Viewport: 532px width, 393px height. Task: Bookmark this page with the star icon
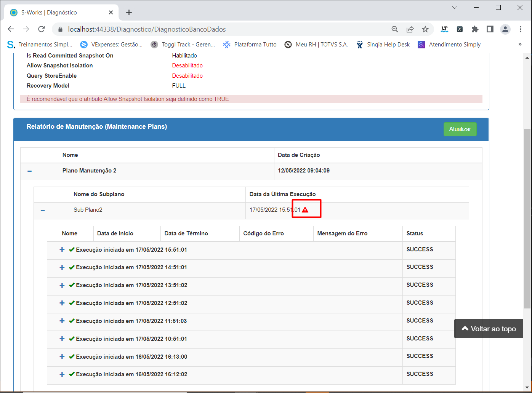(x=425, y=29)
